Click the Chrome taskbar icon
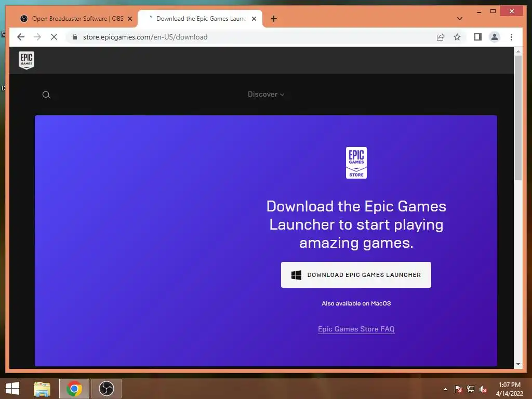 pos(74,389)
